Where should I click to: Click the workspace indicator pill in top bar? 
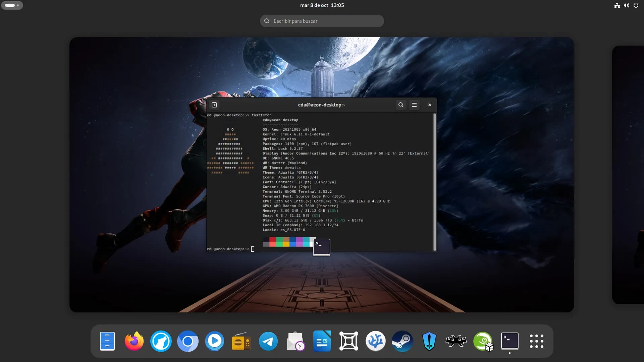tap(12, 5)
